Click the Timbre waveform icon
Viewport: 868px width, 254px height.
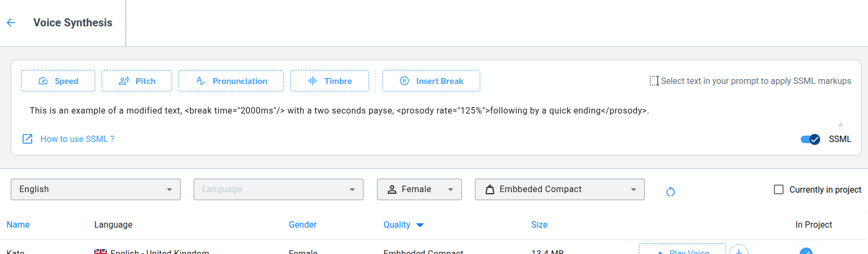312,81
